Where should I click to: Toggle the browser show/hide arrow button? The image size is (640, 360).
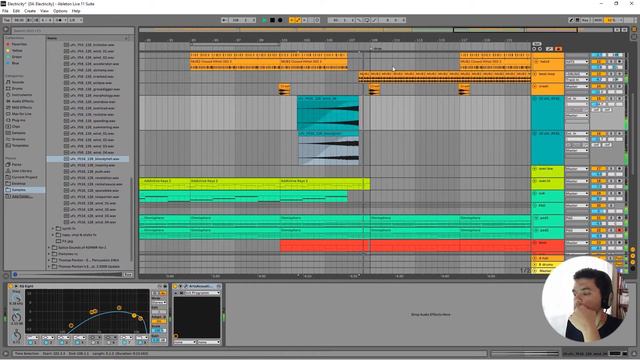pos(6,29)
